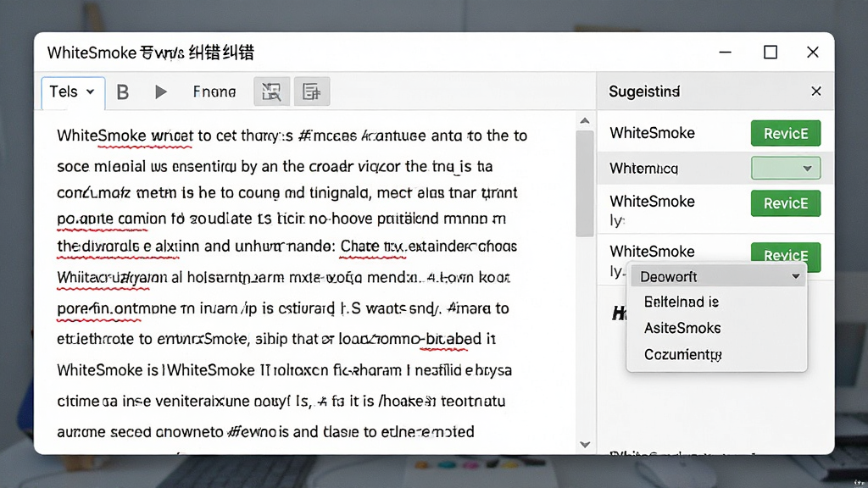Toggle bold formatting with the B icon
The image size is (868, 488).
[123, 91]
